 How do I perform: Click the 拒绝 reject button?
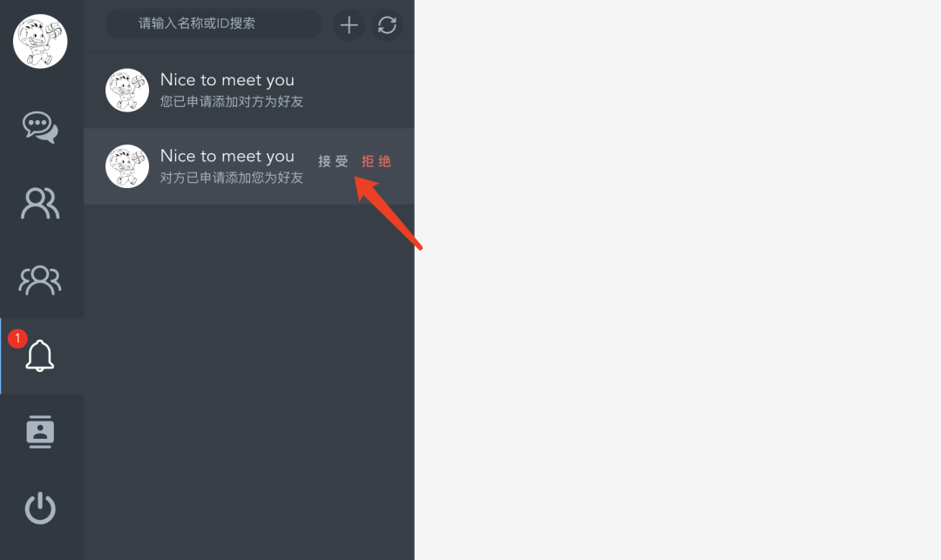tap(376, 161)
